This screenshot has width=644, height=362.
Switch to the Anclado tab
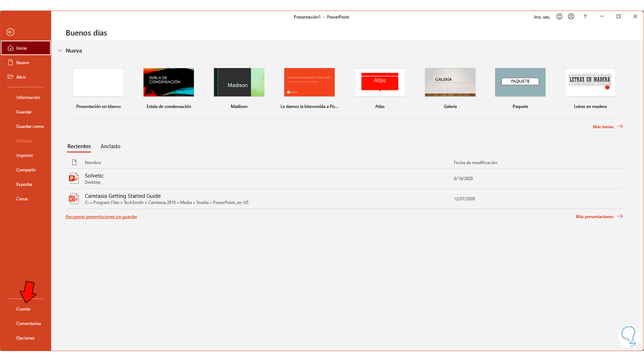pos(111,146)
